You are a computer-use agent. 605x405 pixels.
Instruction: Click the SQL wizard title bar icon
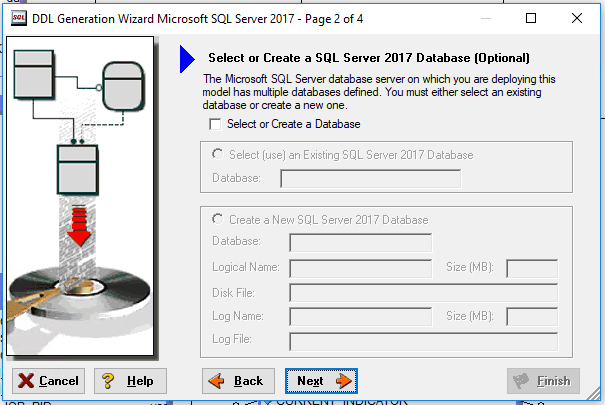19,18
